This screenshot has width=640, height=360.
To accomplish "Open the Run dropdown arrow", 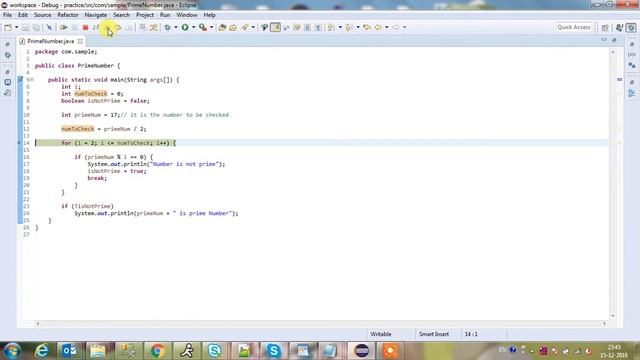I will [193, 27].
